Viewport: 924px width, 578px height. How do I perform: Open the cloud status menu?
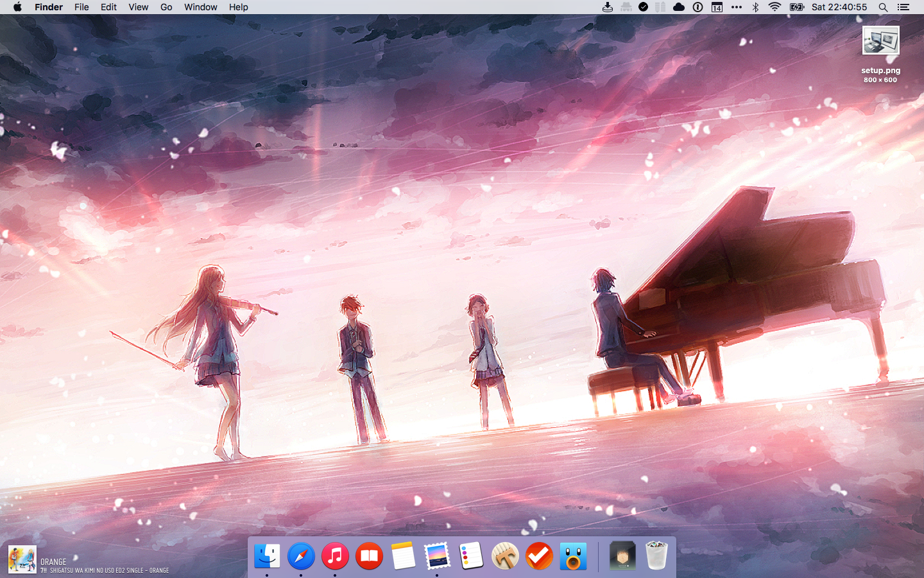[x=679, y=7]
